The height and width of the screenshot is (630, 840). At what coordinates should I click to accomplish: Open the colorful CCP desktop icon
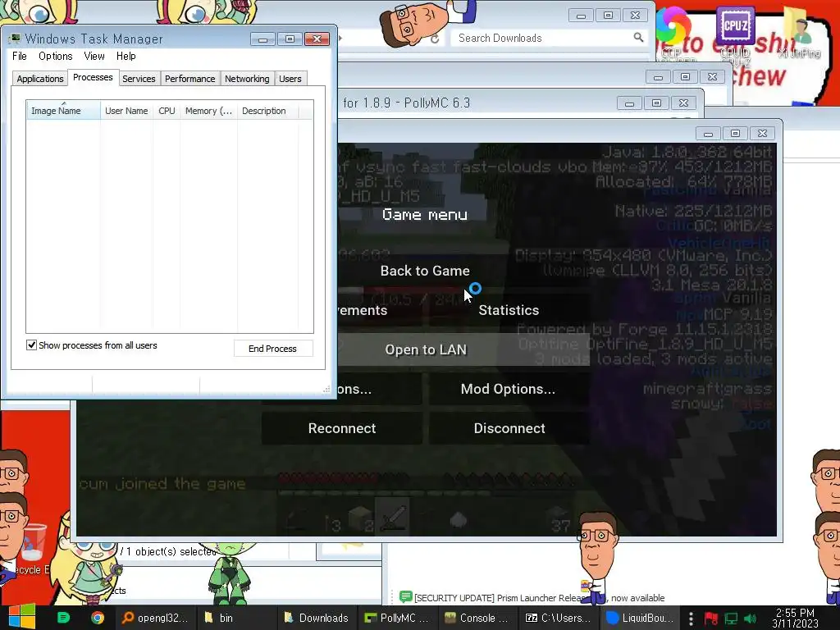[673, 32]
